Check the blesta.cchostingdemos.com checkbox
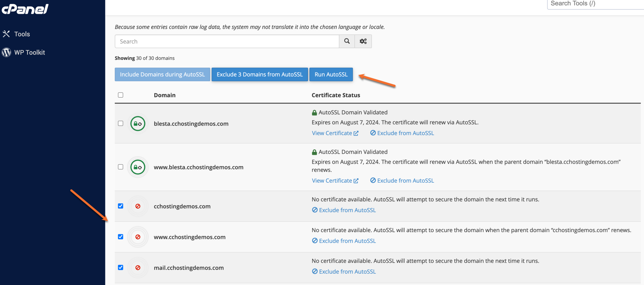The width and height of the screenshot is (644, 285). pyautogui.click(x=120, y=123)
